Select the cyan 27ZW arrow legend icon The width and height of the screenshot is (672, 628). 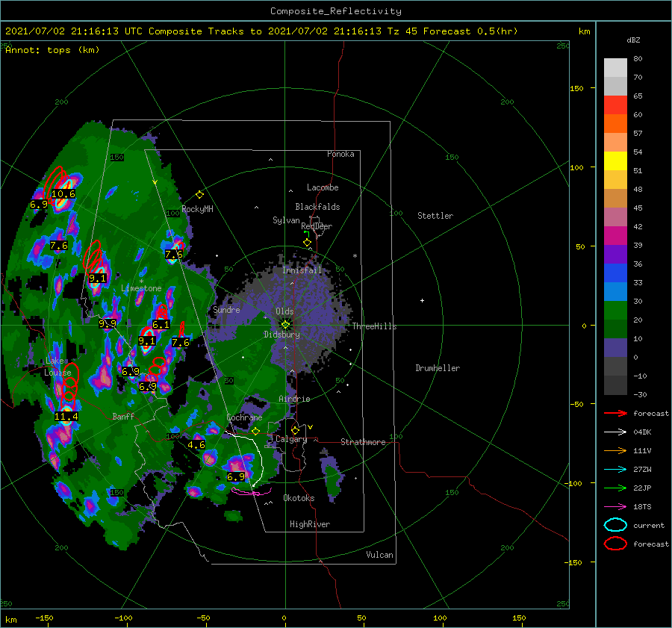coord(615,470)
